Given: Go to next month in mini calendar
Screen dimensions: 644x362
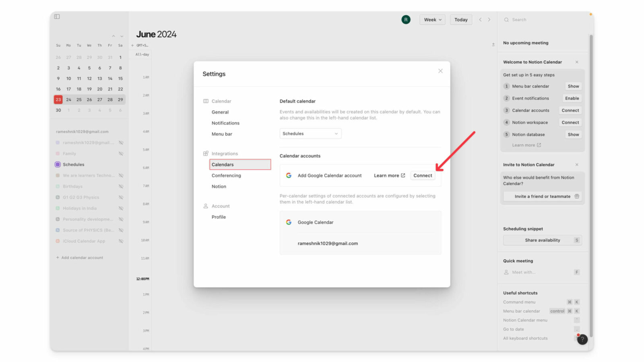Looking at the screenshot, I should click(122, 36).
